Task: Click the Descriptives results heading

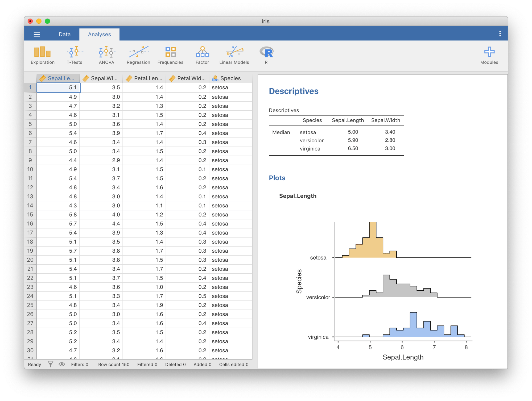Action: pos(293,91)
